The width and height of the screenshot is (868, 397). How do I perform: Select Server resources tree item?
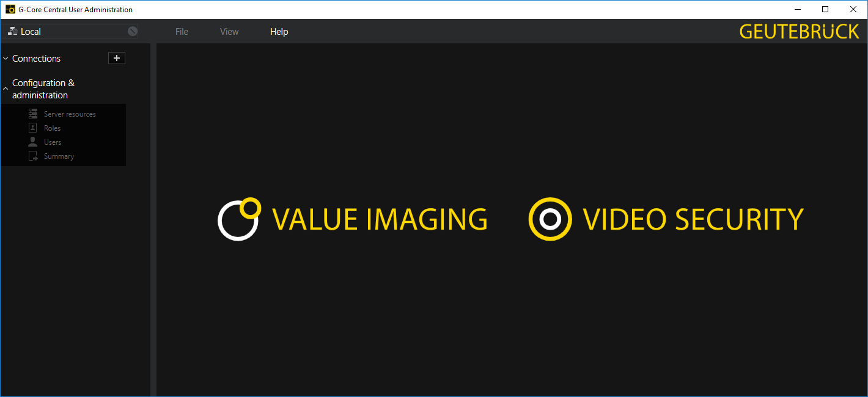pyautogui.click(x=70, y=114)
